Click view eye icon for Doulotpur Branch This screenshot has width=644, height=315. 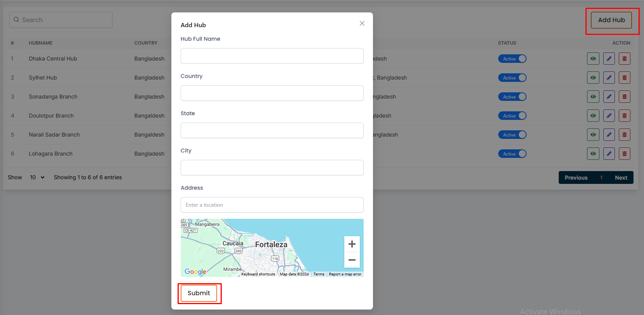tap(593, 116)
